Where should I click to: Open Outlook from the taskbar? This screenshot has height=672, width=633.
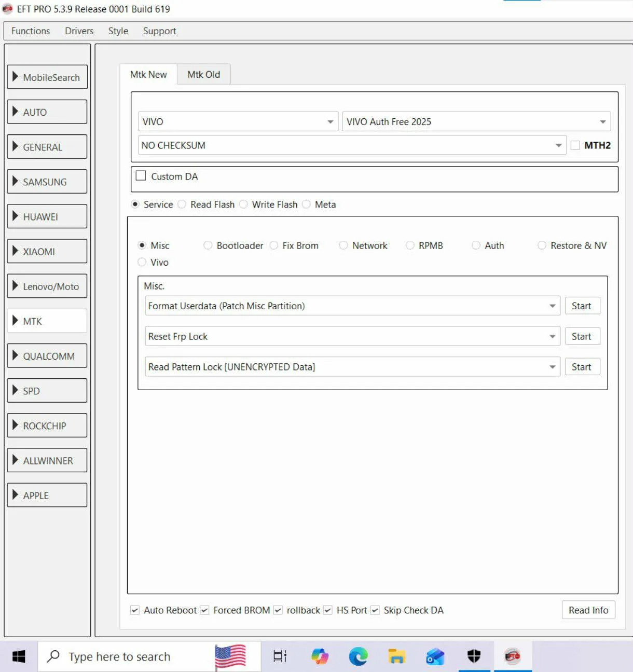pos(435,656)
